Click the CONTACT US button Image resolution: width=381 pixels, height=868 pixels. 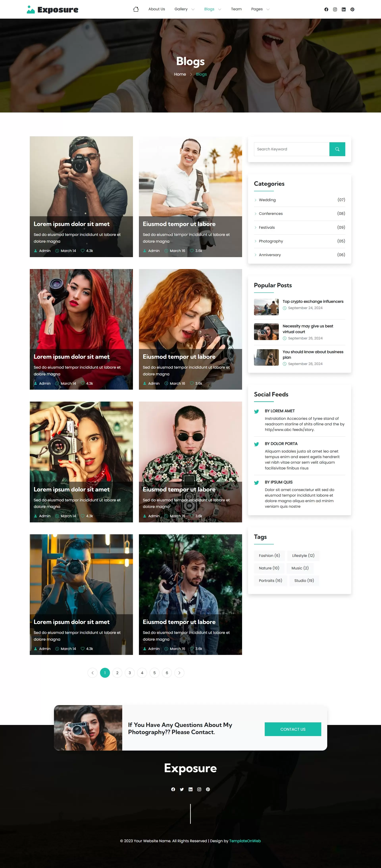[x=293, y=729]
